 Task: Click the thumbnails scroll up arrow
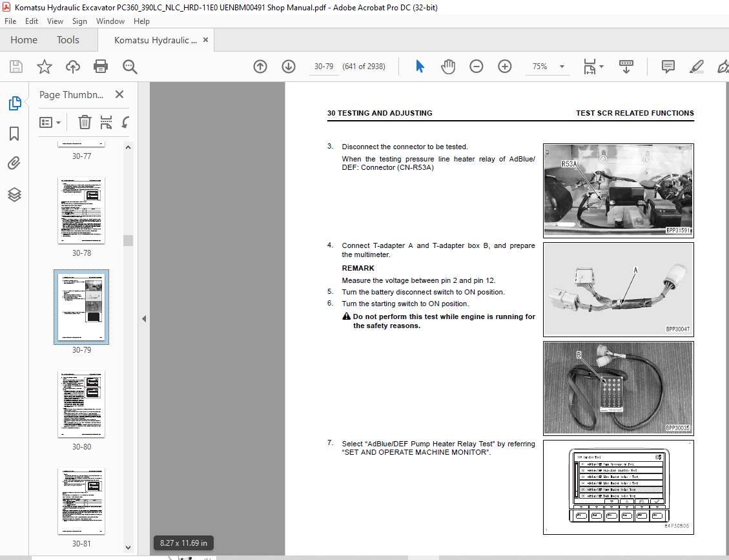[128, 147]
